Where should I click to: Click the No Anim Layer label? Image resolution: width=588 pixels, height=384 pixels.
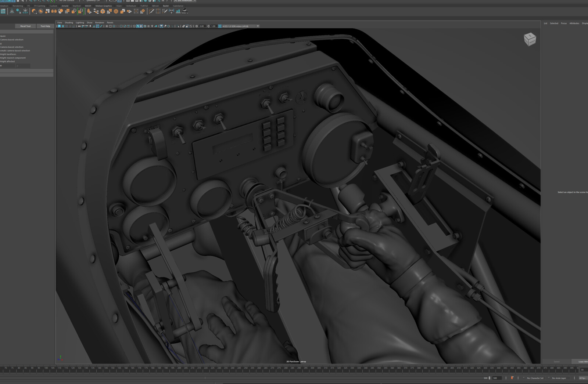coord(559,378)
